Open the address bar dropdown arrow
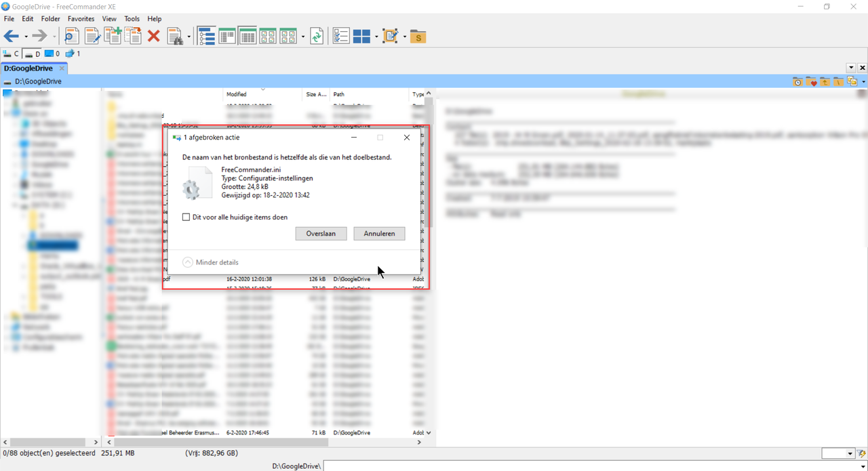Screen dimensions: 868x471 tap(863, 82)
